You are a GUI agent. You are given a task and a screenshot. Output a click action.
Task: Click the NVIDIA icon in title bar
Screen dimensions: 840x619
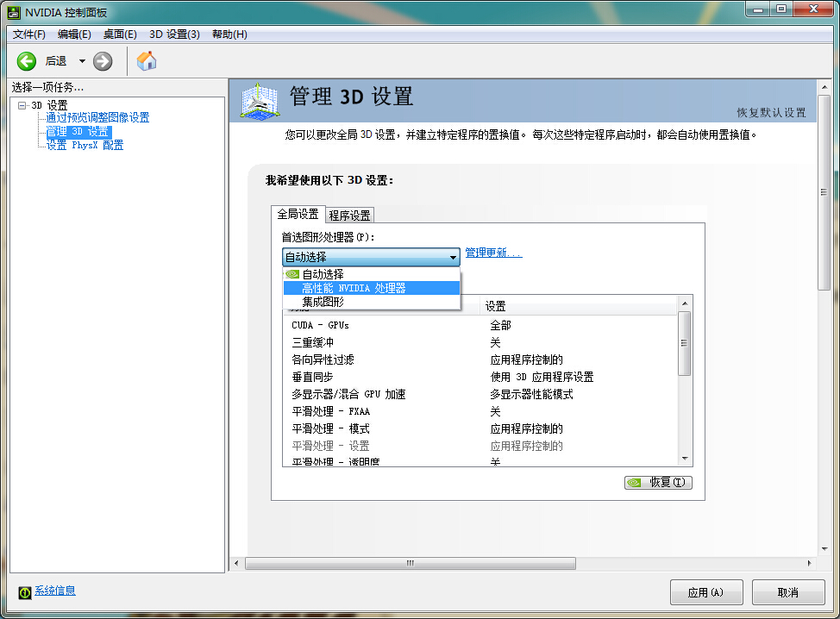click(14, 12)
